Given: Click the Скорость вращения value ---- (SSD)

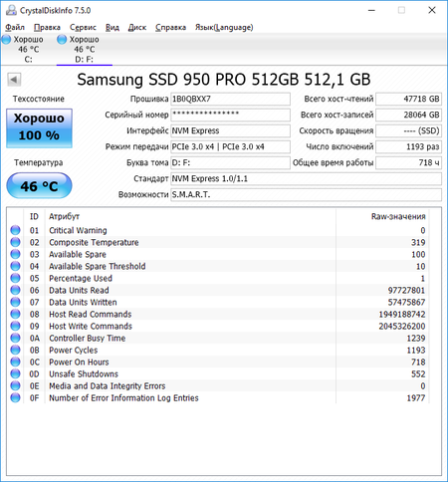Looking at the screenshot, I should point(408,130).
